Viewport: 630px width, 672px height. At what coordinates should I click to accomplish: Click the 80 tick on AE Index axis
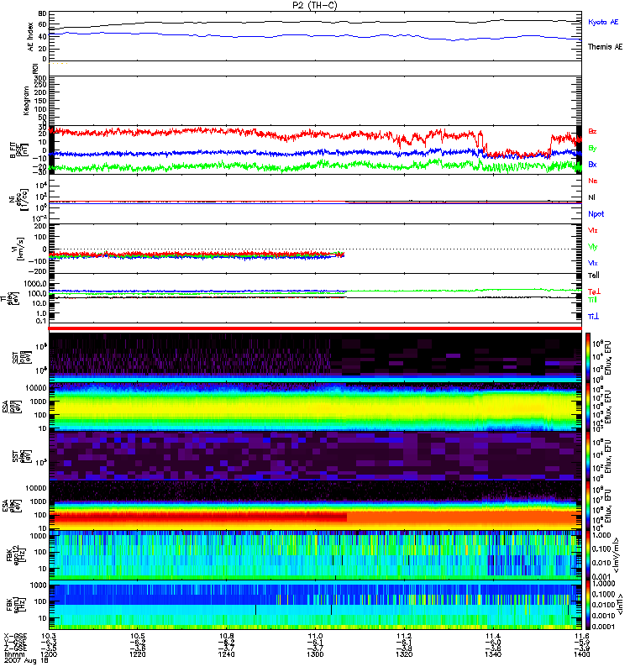point(42,13)
